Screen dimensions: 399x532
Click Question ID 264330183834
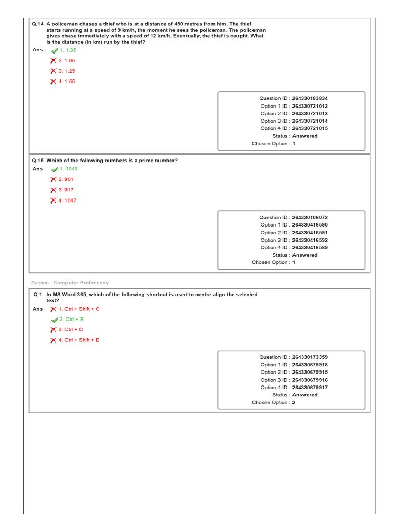point(294,98)
